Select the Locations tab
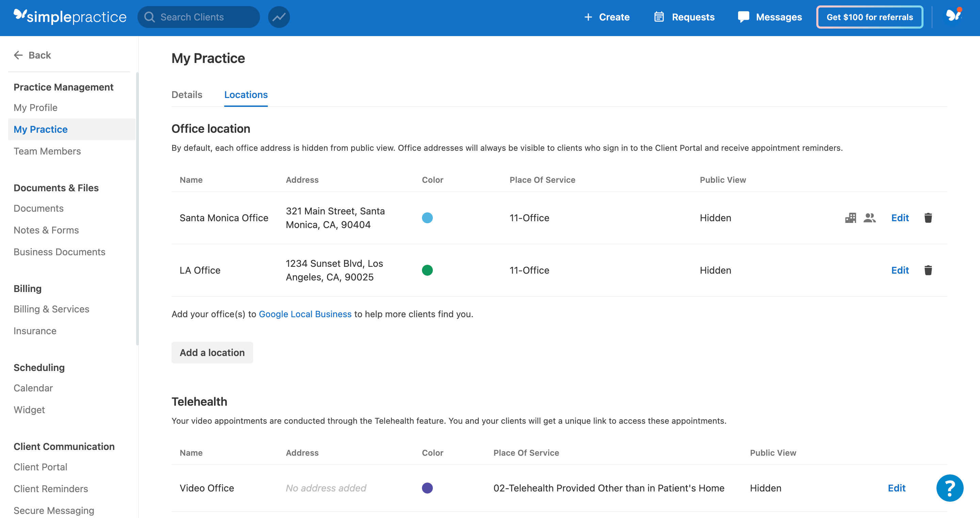Viewport: 980px width, 518px height. pos(246,95)
